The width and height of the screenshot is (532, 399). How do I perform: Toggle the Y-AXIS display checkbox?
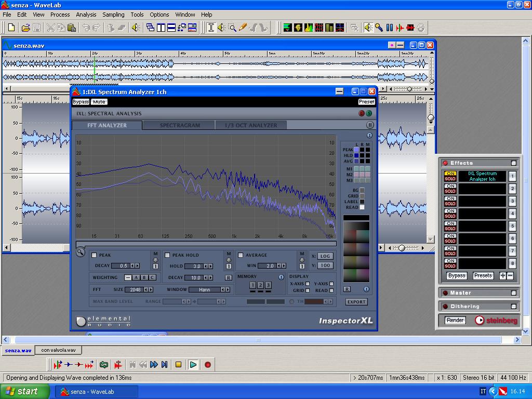click(x=331, y=284)
